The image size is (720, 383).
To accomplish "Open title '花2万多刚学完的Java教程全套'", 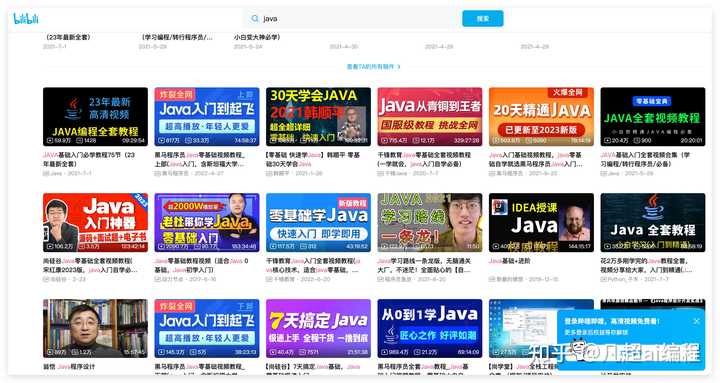I will pyautogui.click(x=647, y=265).
